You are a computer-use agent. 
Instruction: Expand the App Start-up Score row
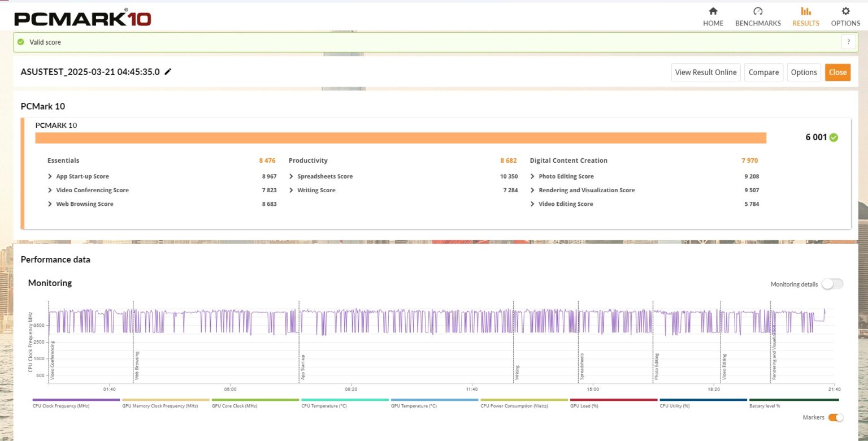50,176
